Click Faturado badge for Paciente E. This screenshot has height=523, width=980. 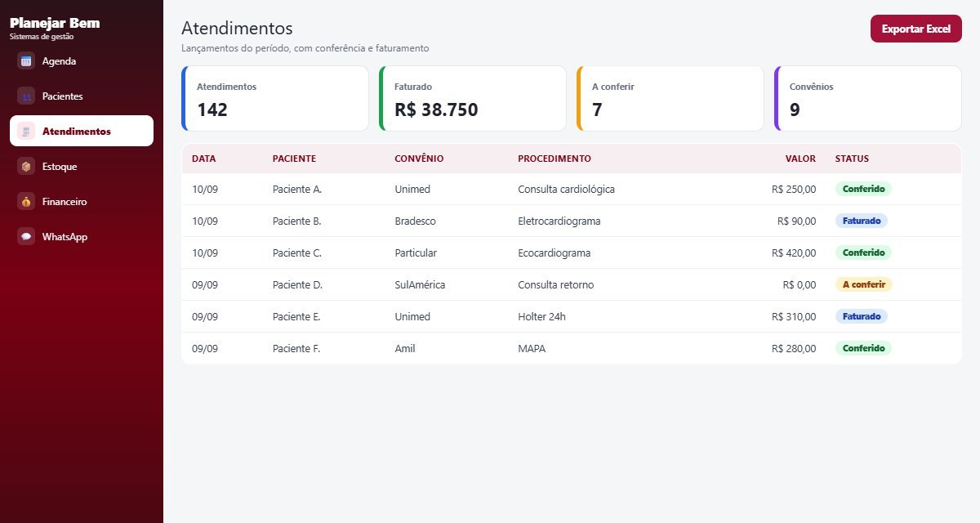pos(862,316)
